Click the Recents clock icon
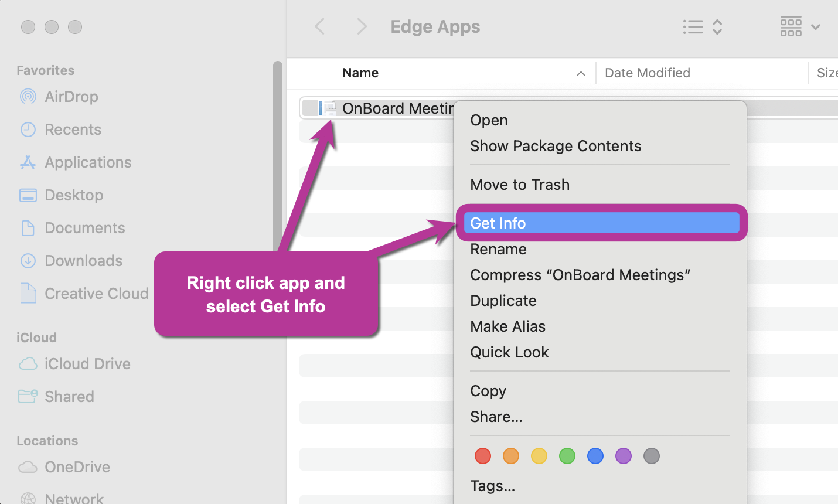The image size is (838, 504). coord(28,130)
